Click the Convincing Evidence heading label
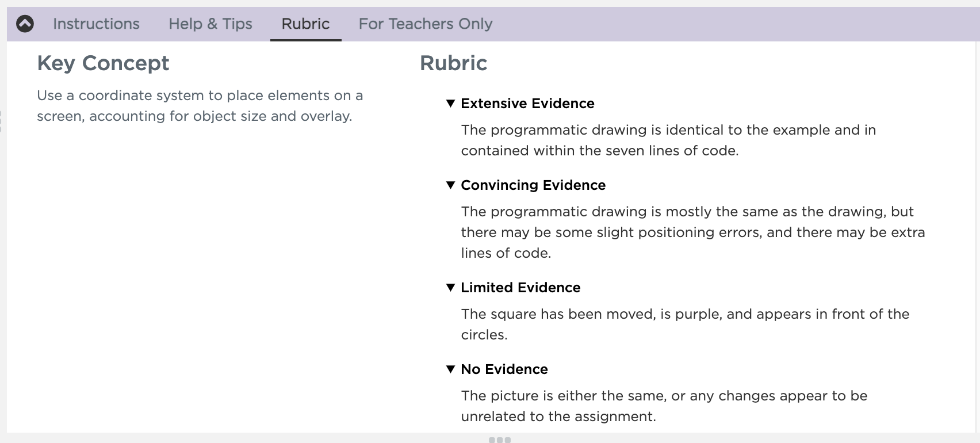Screen dimensions: 980x443 pos(533,185)
